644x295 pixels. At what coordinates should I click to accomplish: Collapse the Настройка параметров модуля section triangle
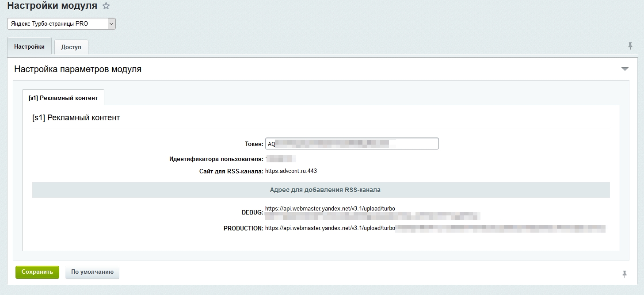click(625, 69)
